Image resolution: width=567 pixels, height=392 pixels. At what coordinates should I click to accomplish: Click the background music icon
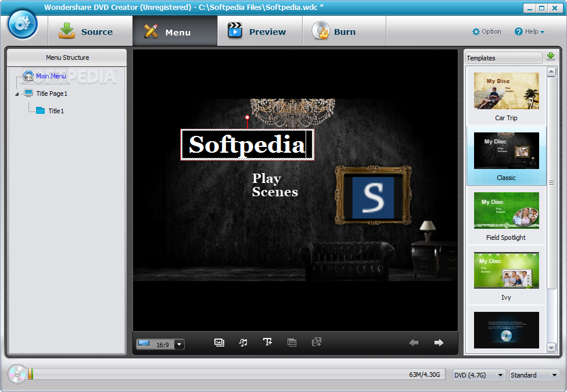[x=243, y=343]
